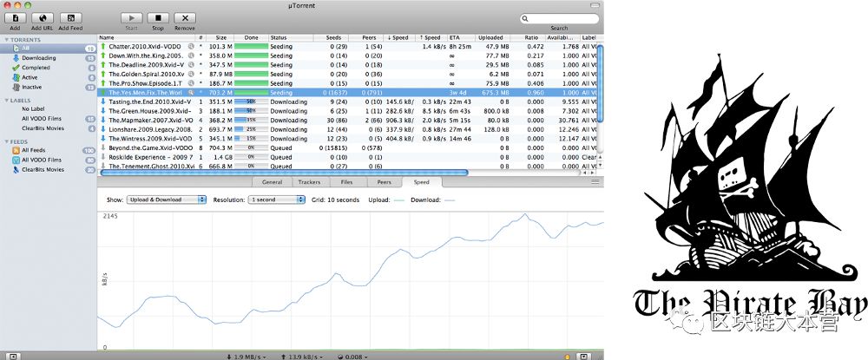
Task: Click download arrow icon for The.Green.House.2009
Action: pyautogui.click(x=103, y=111)
